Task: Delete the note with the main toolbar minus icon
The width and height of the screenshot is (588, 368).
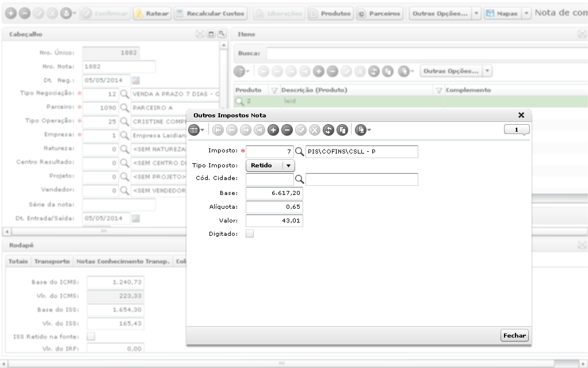Action: coord(25,13)
